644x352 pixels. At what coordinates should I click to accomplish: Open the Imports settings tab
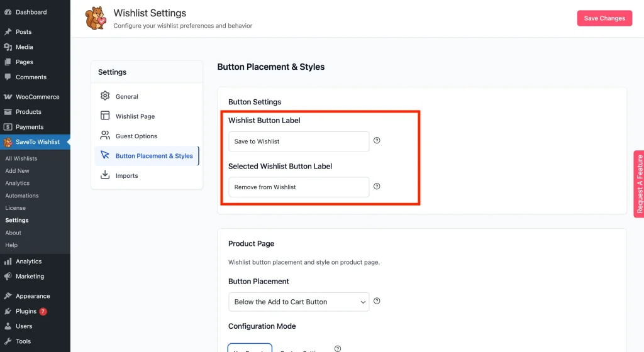click(x=147, y=175)
